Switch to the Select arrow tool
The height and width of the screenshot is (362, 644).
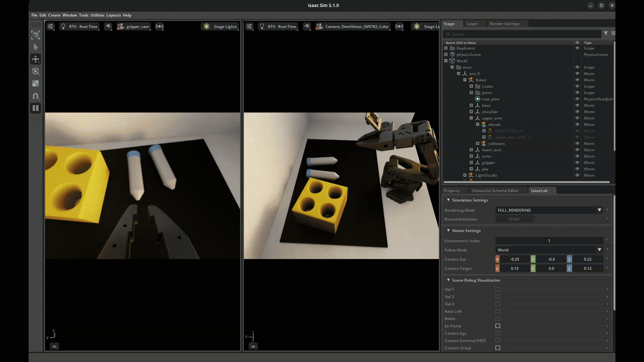point(36,47)
